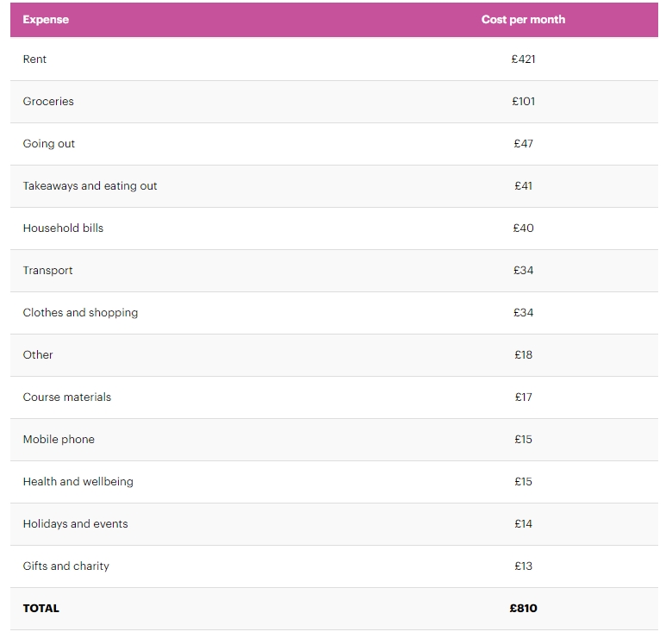This screenshot has width=672, height=638.
Task: Click the £18 cost in Other row
Action: click(x=523, y=355)
